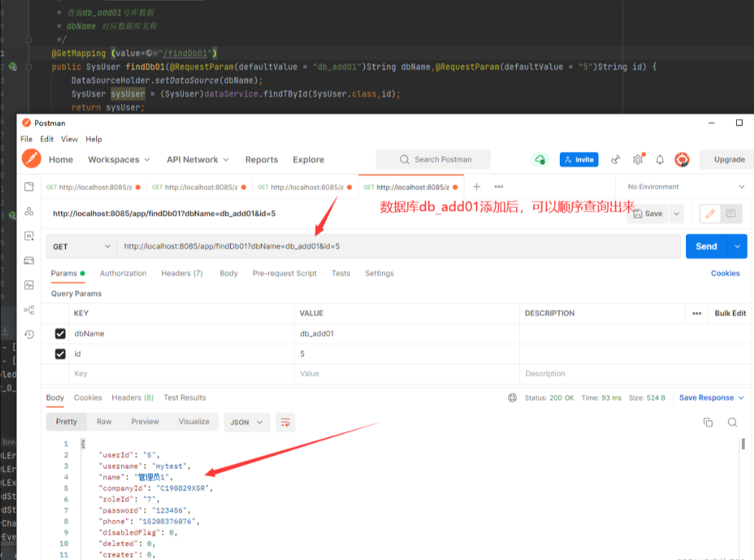Image resolution: width=754 pixels, height=560 pixels.
Task: Open the Tests tab
Action: pyautogui.click(x=341, y=273)
